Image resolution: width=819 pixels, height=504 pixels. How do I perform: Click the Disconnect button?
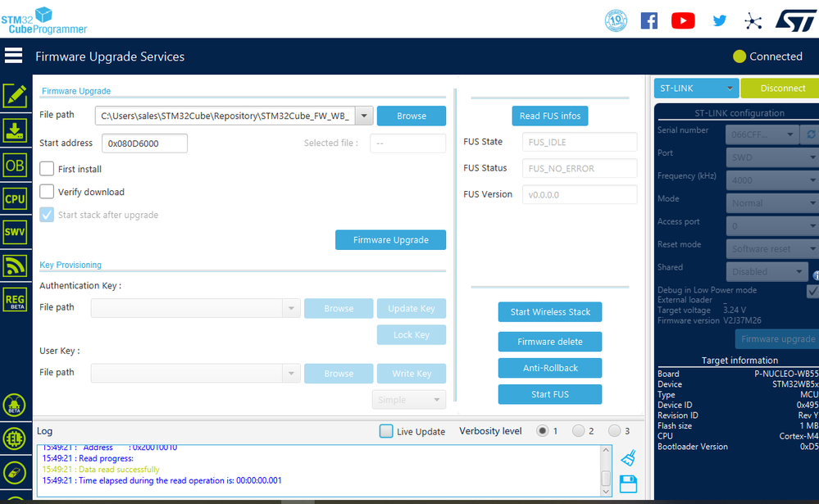pos(780,89)
